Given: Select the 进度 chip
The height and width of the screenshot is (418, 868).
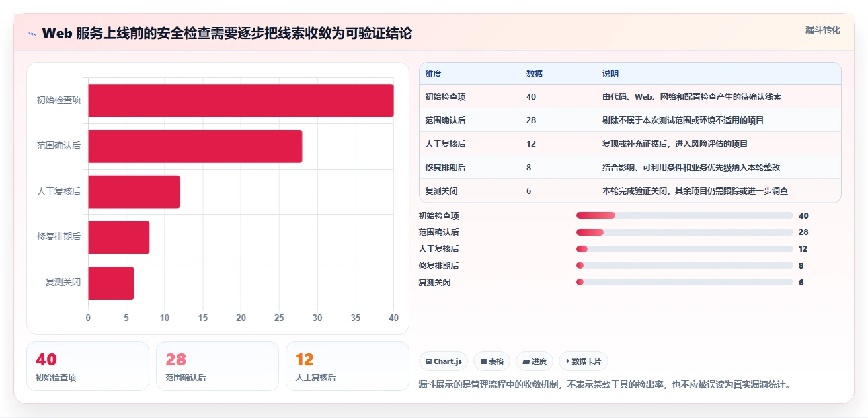Looking at the screenshot, I should [535, 361].
